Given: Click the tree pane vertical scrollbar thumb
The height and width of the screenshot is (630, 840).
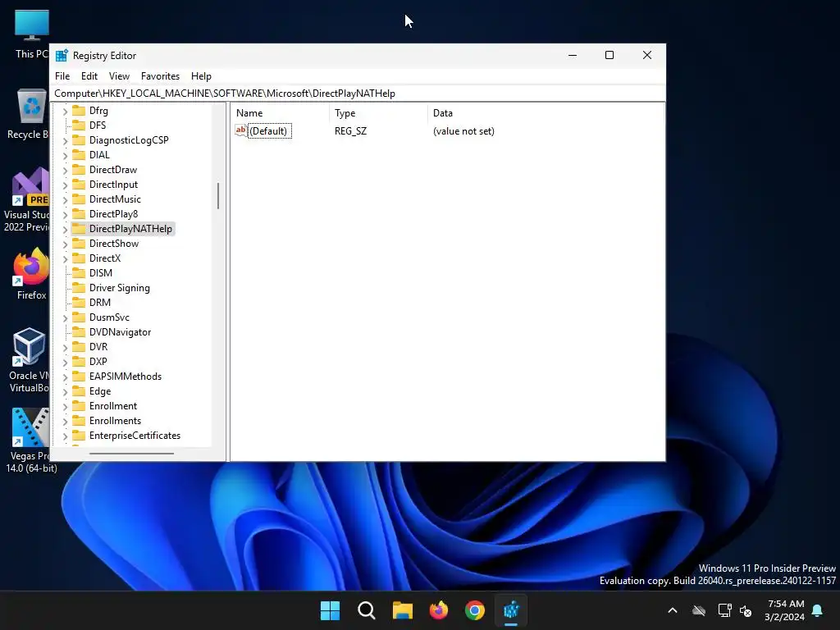Looking at the screenshot, I should [x=218, y=196].
